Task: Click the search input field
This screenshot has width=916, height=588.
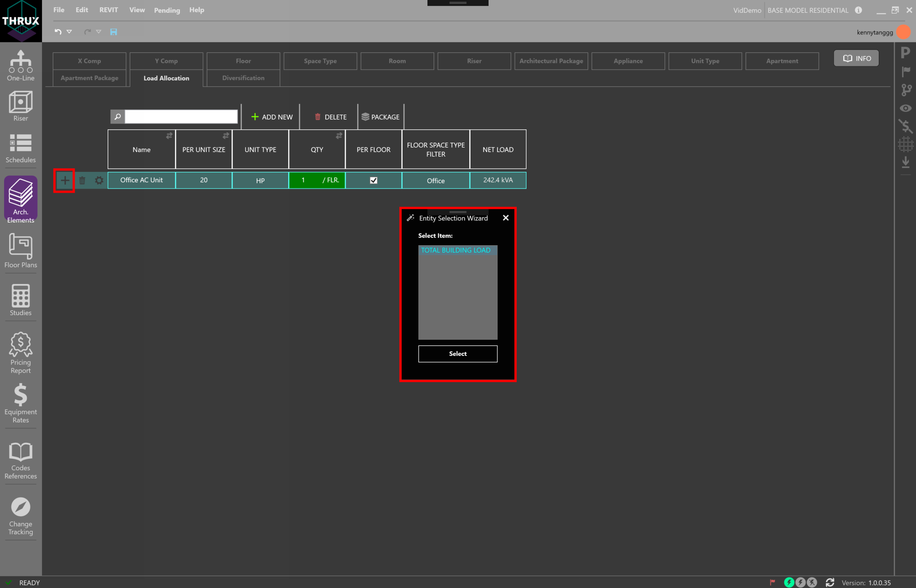Action: 181,117
